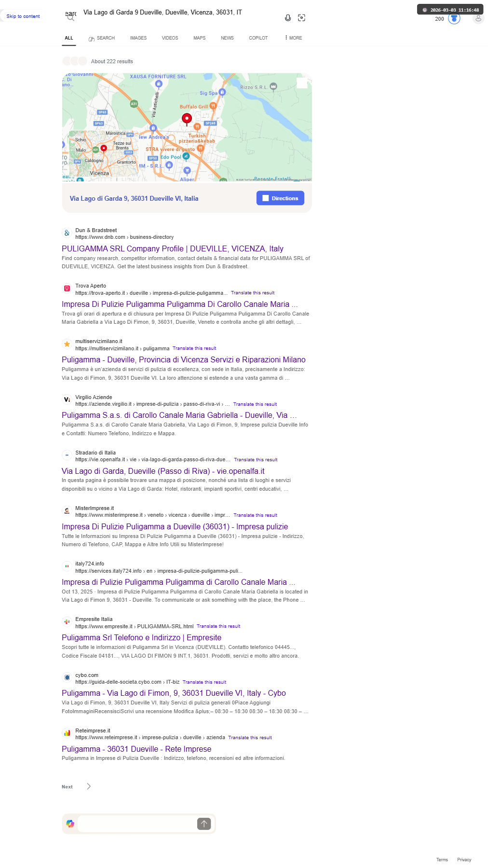The image size is (488, 868).
Task: Click Stradario di Italia favicon
Action: 67,455
